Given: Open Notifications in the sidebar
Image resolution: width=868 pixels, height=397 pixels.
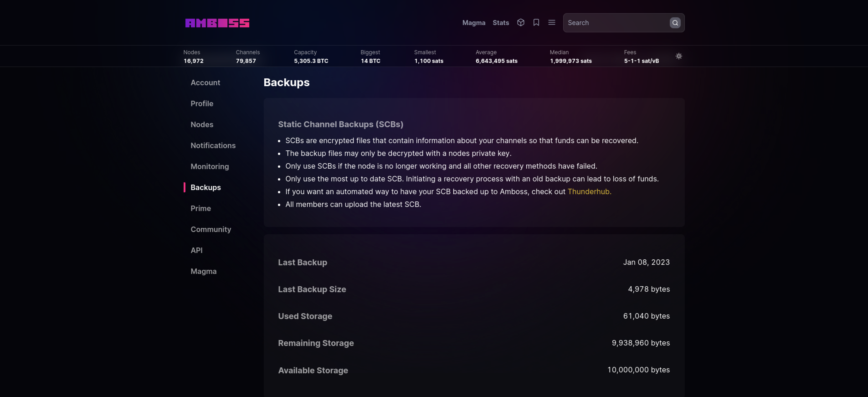Looking at the screenshot, I should (x=213, y=146).
